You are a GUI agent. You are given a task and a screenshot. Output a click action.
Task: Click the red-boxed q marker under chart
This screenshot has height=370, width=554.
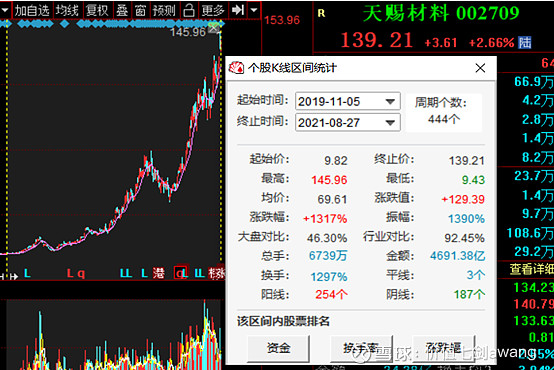[x=181, y=272]
